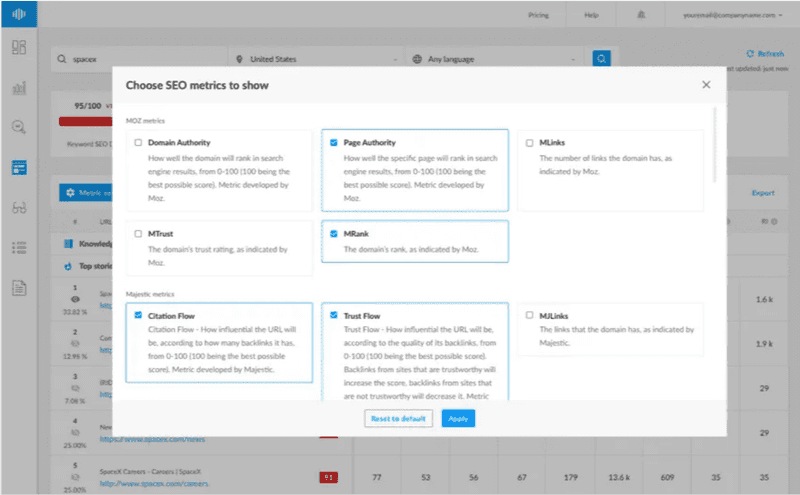The height and width of the screenshot is (495, 800).
Task: Open the list icon in sidebar
Action: tap(19, 248)
